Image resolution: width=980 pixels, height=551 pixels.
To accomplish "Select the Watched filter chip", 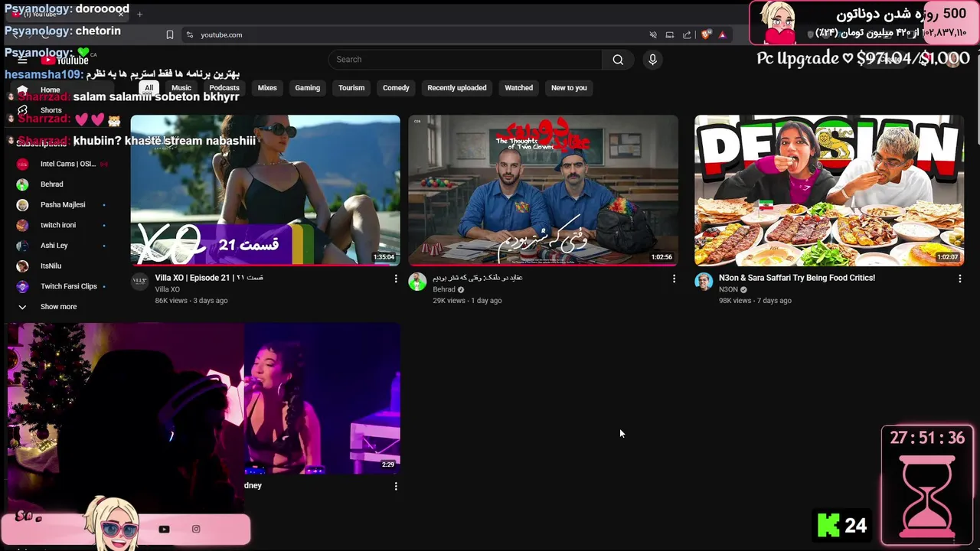I will pos(518,88).
